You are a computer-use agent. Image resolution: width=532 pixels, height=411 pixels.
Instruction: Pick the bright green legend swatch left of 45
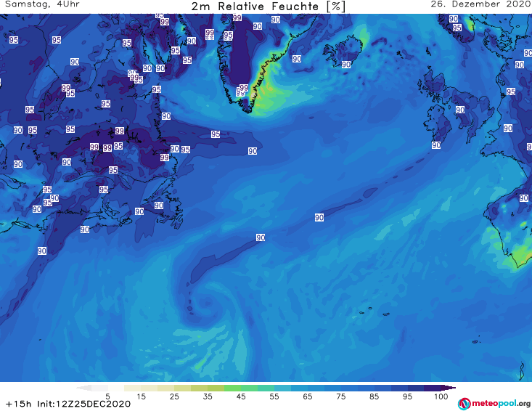232,388
